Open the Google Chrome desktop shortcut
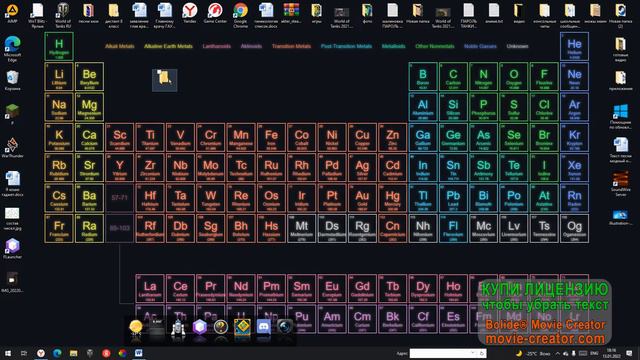Screen dimensions: 640x360 (x=240, y=15)
